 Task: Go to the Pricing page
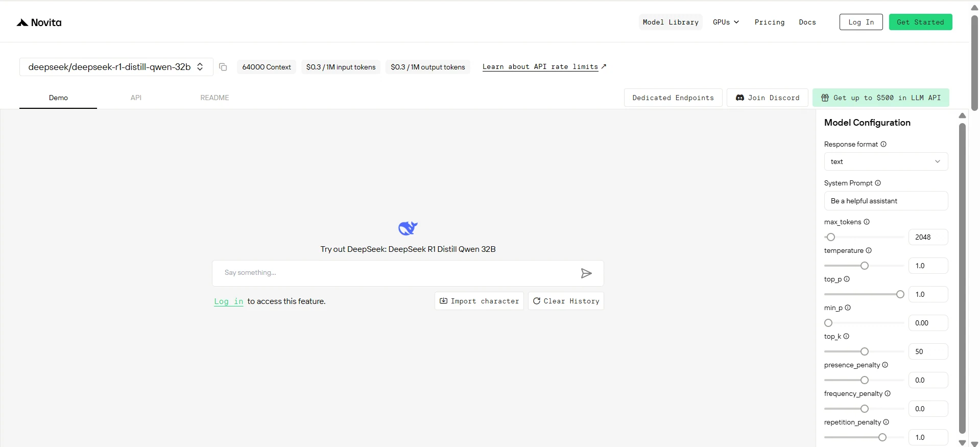[770, 22]
